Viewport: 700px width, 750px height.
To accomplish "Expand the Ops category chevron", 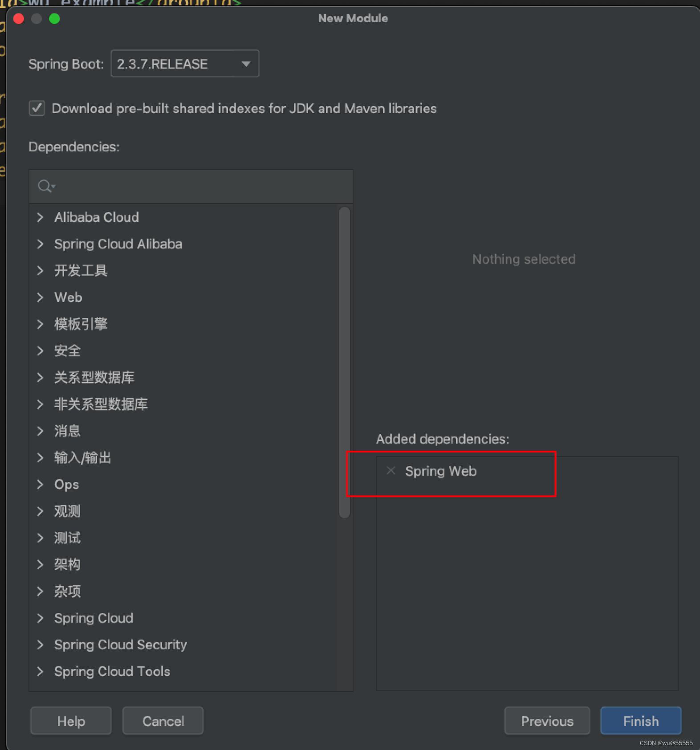I will pos(41,485).
